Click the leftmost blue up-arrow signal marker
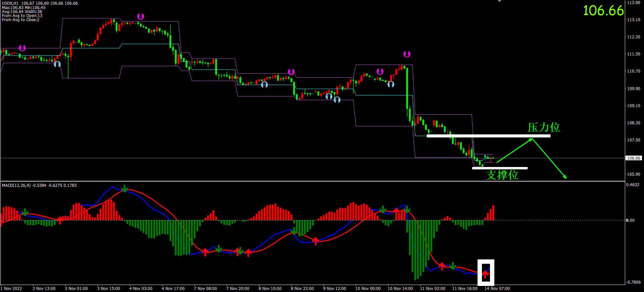The width and height of the screenshot is (644, 292). coord(58,64)
